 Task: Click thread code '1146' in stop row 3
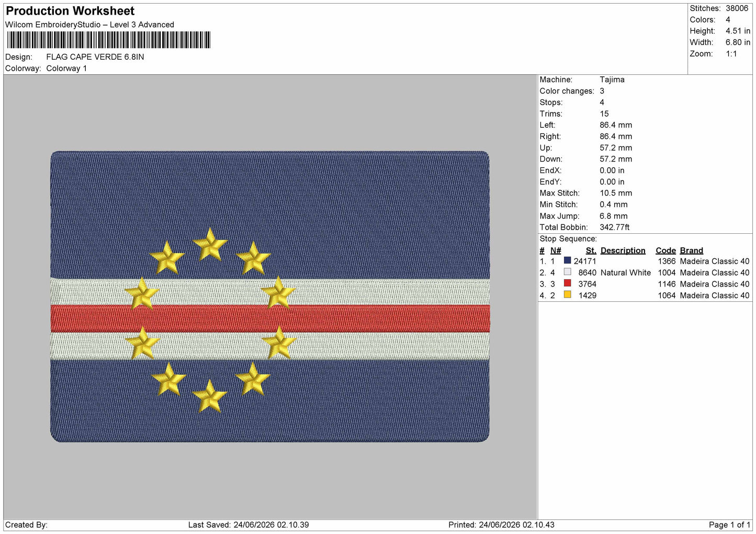pos(667,284)
